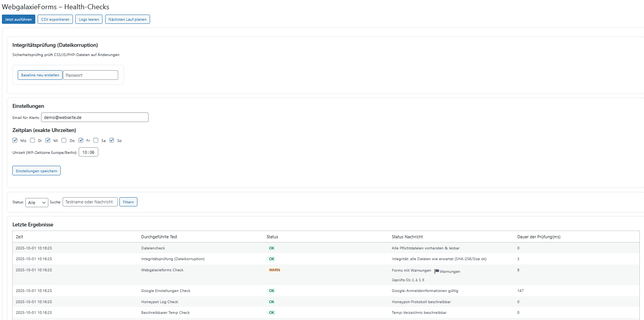Enable the Di weekday checkbox
The height and width of the screenshot is (320, 644).
pyautogui.click(x=33, y=140)
